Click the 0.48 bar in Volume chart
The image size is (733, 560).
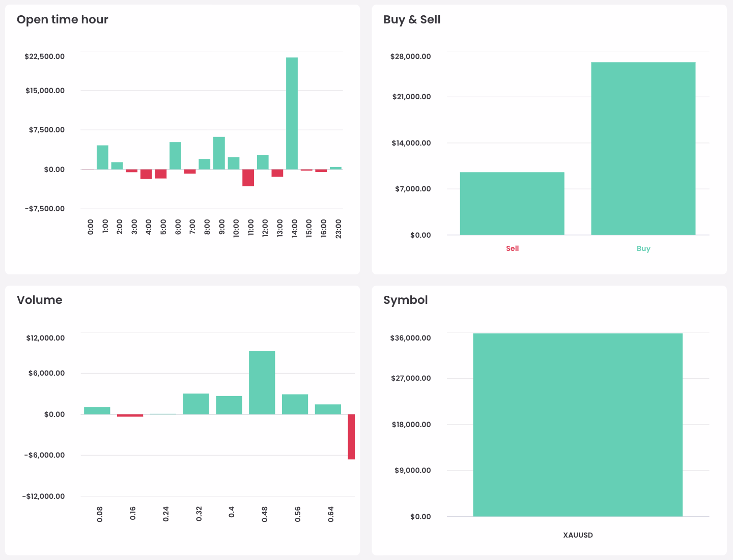262,382
